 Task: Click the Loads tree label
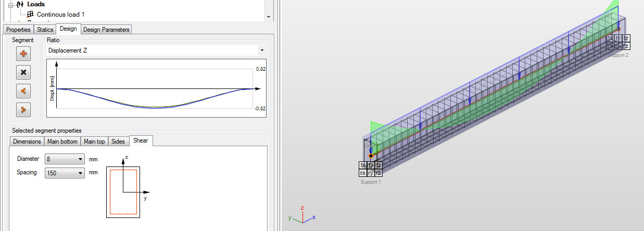tap(36, 4)
